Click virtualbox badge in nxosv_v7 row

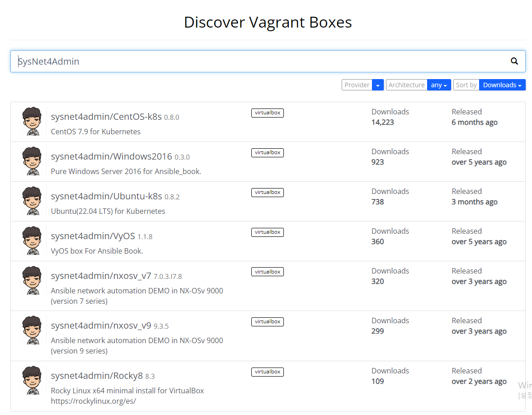pos(268,272)
